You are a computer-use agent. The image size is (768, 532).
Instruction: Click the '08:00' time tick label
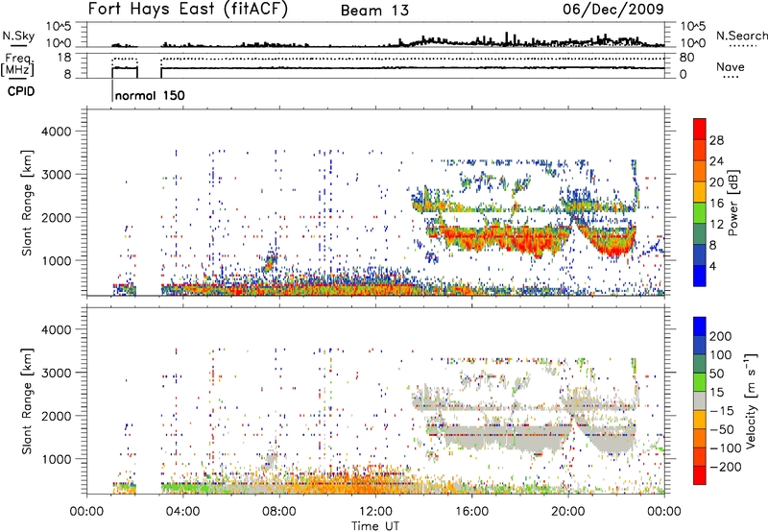click(x=279, y=512)
